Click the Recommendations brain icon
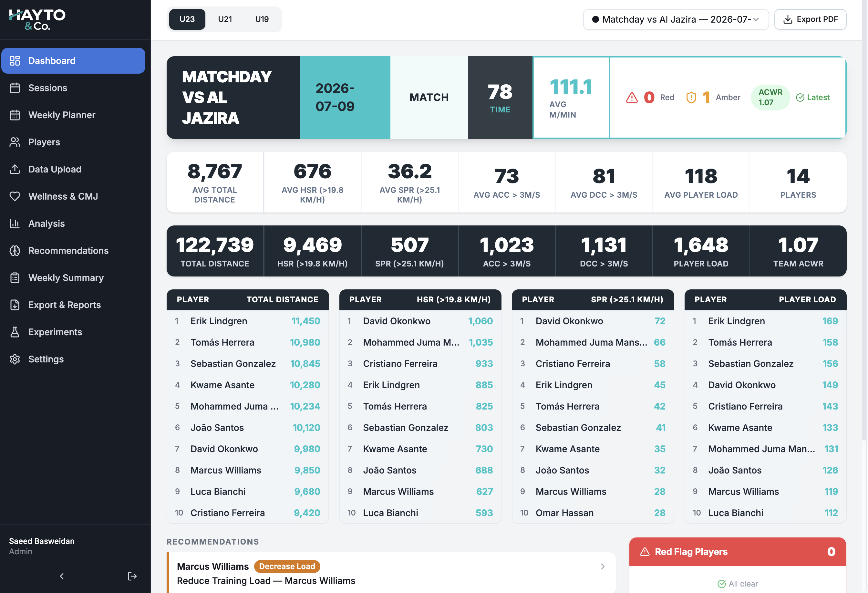Image resolution: width=868 pixels, height=593 pixels. click(x=15, y=251)
